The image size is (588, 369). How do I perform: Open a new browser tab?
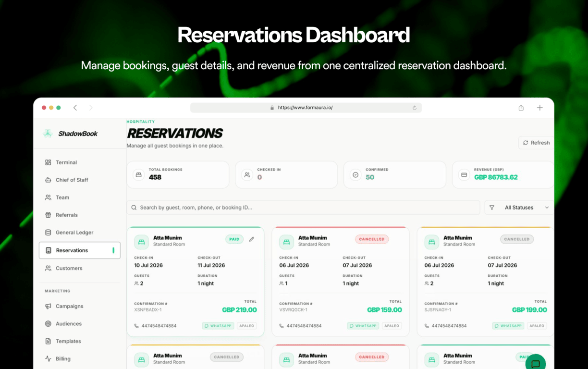point(540,108)
